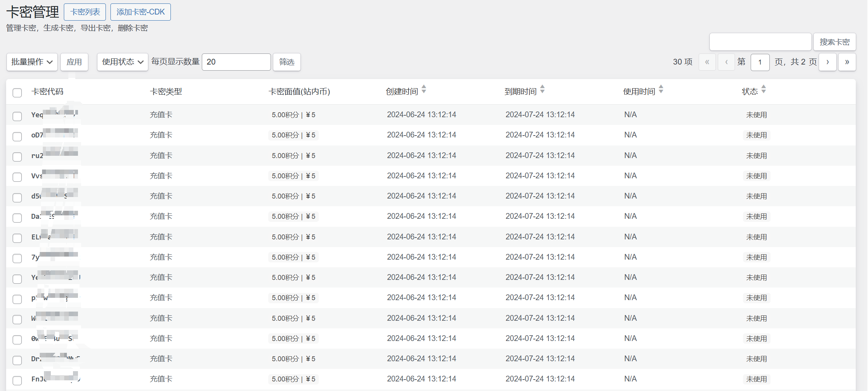Image resolution: width=868 pixels, height=391 pixels.
Task: Sort by 使用时间 column arrows
Action: (661, 90)
